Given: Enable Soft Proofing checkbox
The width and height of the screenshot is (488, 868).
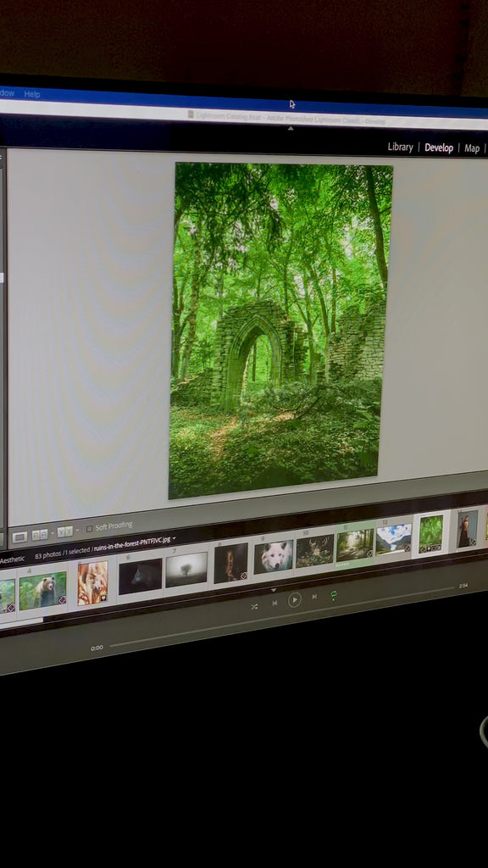Looking at the screenshot, I should point(90,529).
